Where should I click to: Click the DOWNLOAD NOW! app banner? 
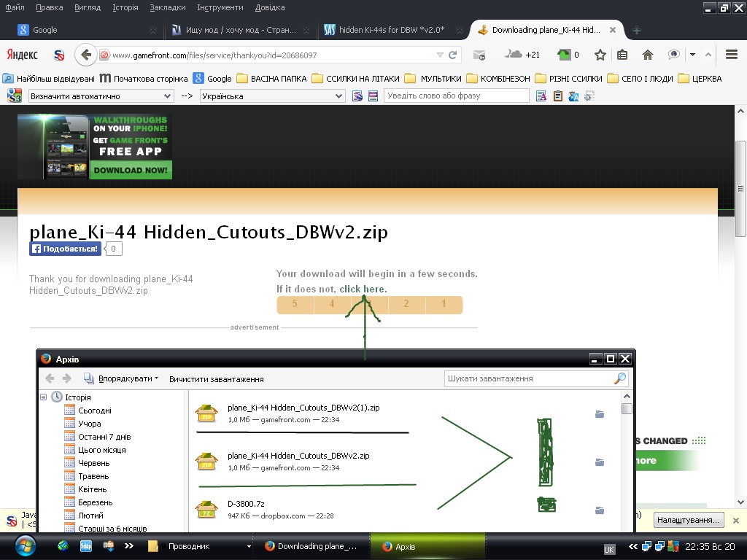131,170
